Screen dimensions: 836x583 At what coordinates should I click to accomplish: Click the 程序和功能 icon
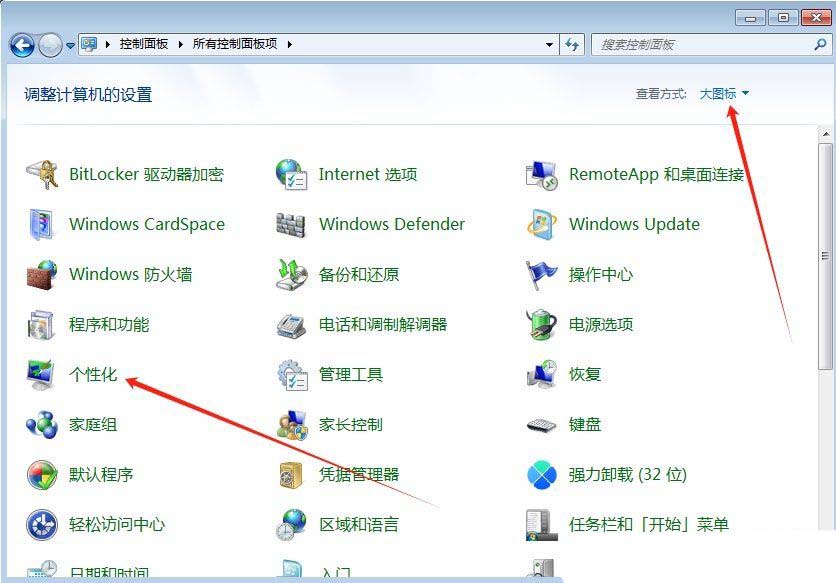pos(42,324)
